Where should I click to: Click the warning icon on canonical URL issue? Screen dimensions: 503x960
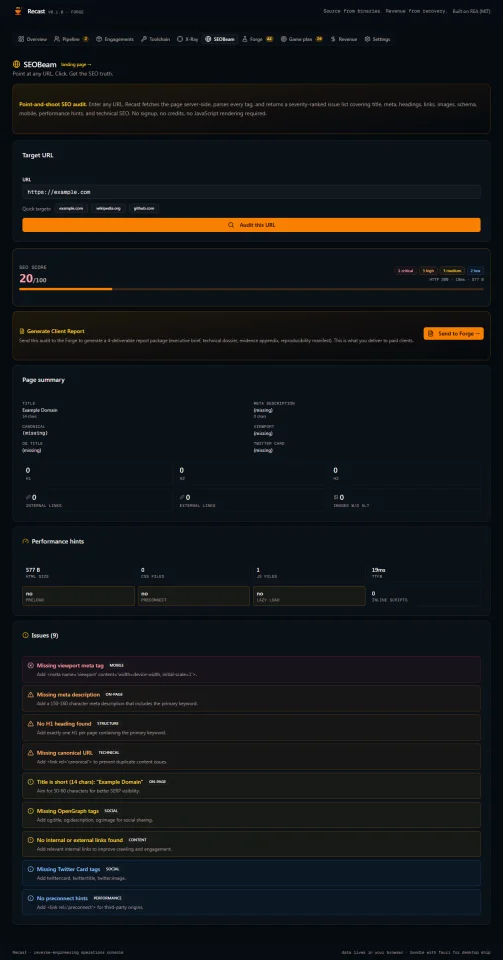pos(31,752)
